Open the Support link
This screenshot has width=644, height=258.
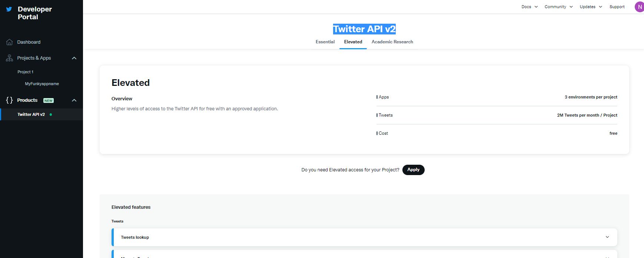pos(617,7)
